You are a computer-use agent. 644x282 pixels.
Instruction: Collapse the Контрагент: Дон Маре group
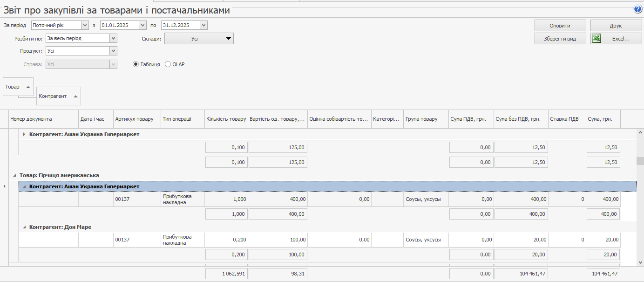(24, 227)
